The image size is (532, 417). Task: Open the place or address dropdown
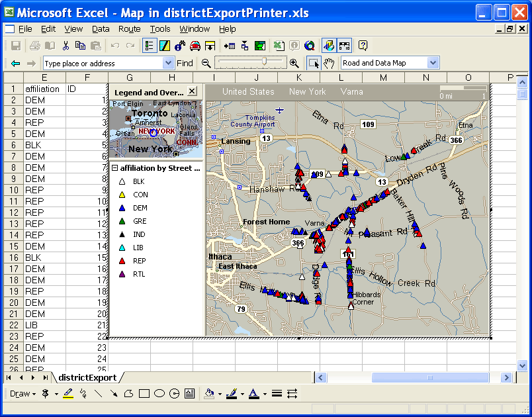(x=168, y=63)
